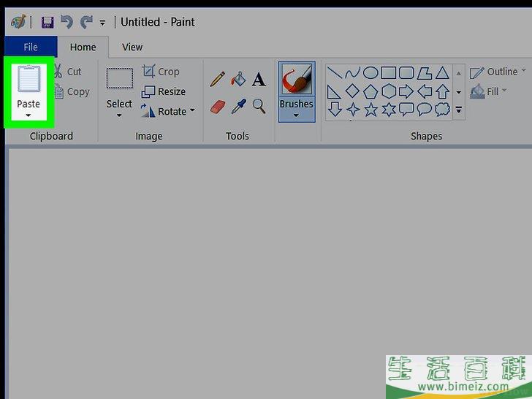Choose the Down arrow shape

click(335, 110)
